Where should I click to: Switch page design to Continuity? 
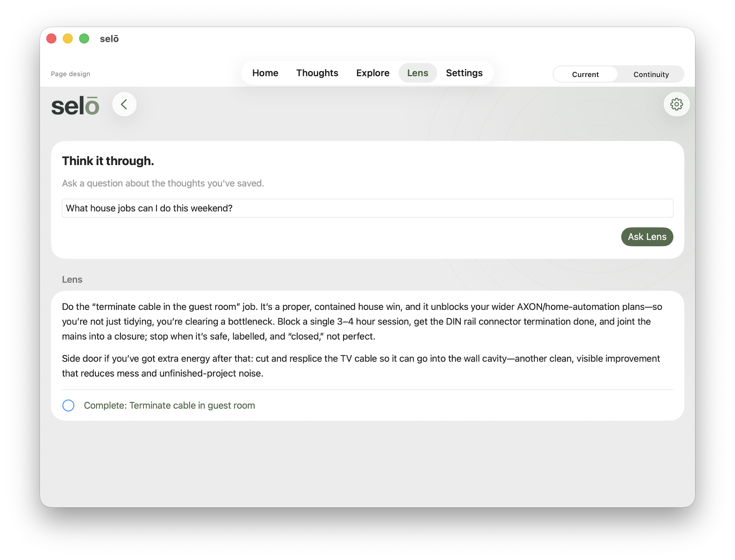[x=651, y=74]
